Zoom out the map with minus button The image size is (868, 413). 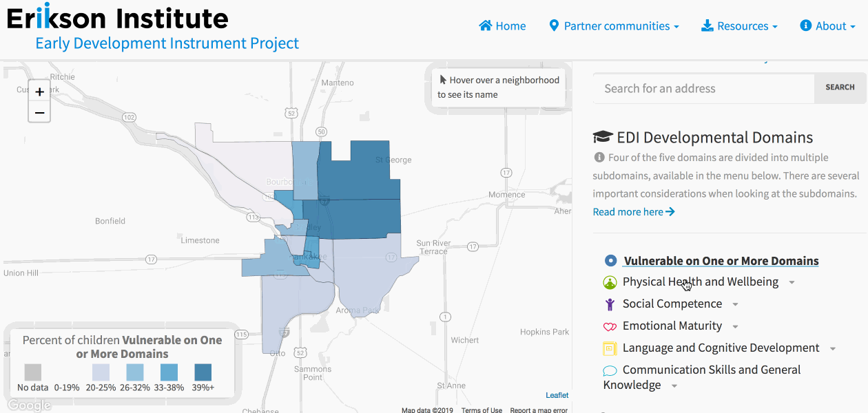pos(39,112)
